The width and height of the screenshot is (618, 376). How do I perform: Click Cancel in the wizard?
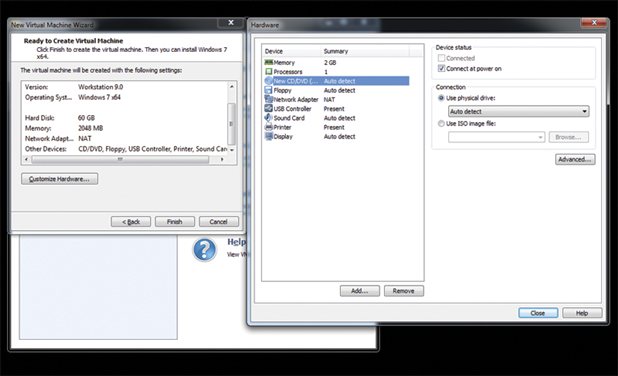pyautogui.click(x=219, y=222)
